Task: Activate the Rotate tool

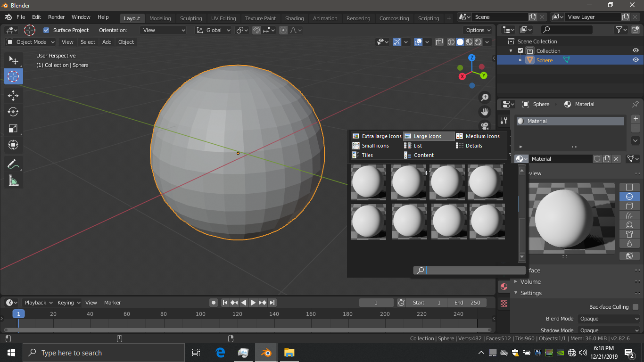Action: [13, 112]
